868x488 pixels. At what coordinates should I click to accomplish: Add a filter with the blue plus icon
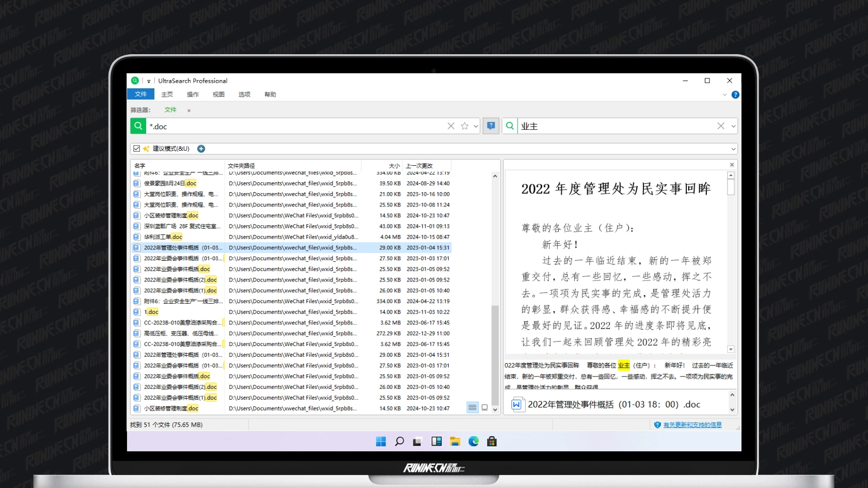tap(201, 149)
